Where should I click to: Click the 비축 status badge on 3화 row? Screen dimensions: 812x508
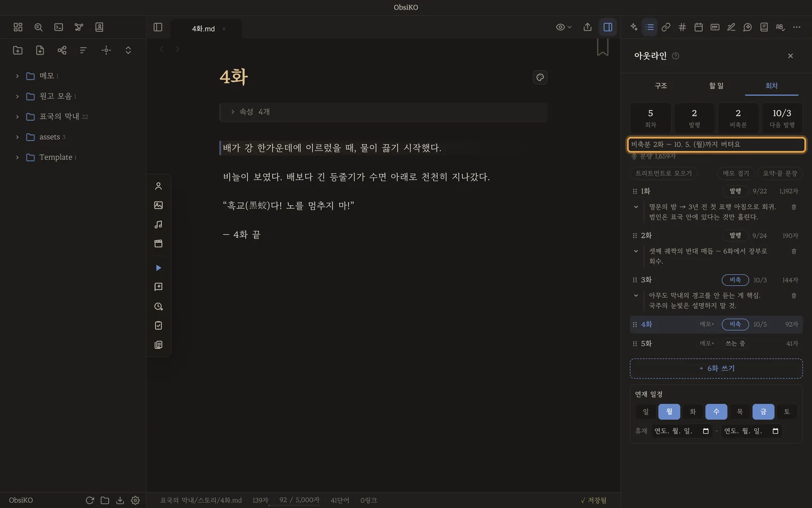click(735, 280)
